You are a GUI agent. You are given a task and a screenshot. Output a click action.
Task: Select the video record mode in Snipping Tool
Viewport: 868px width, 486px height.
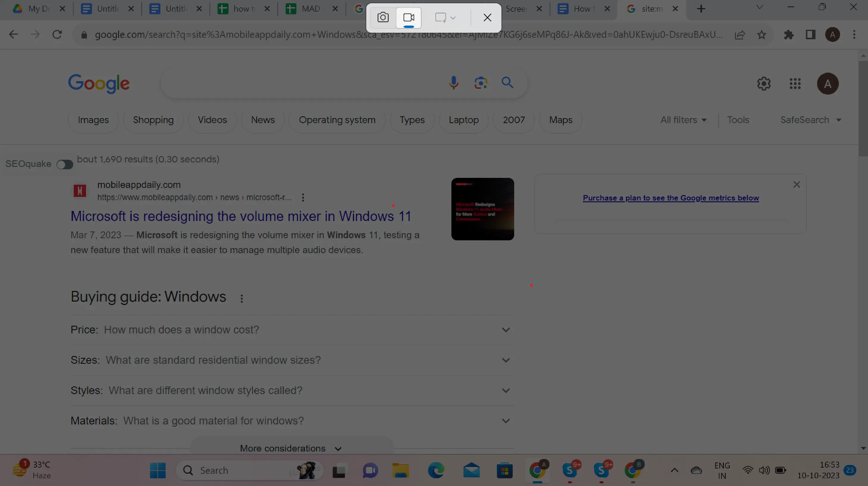pos(409,18)
